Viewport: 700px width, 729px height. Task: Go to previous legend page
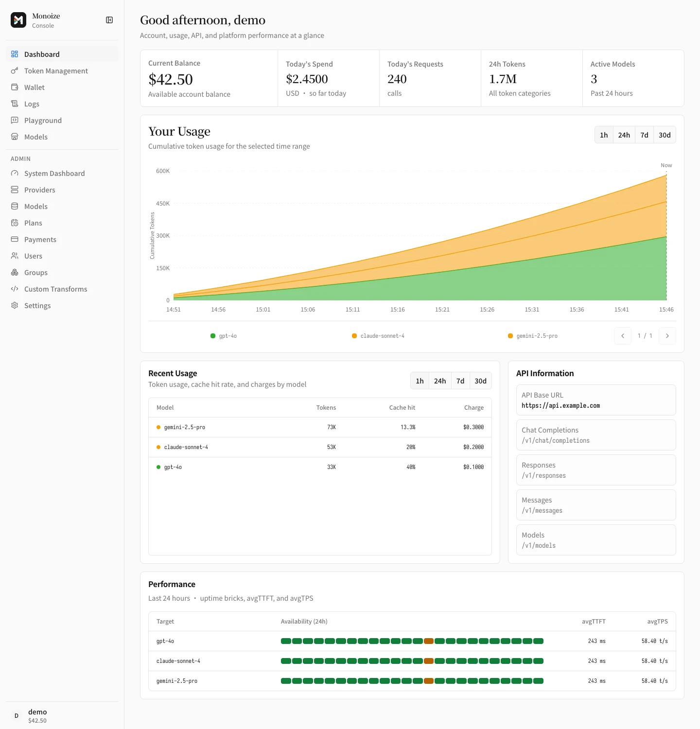coord(623,336)
